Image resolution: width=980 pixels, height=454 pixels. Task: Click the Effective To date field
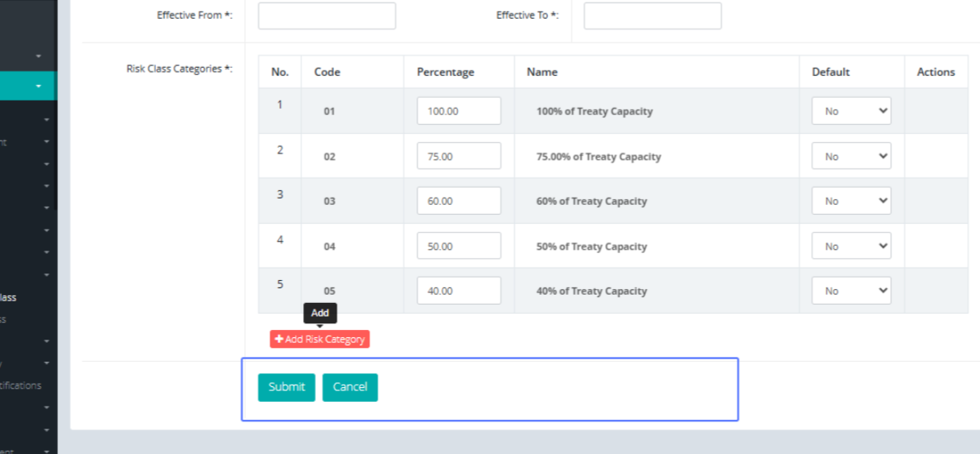tap(652, 16)
